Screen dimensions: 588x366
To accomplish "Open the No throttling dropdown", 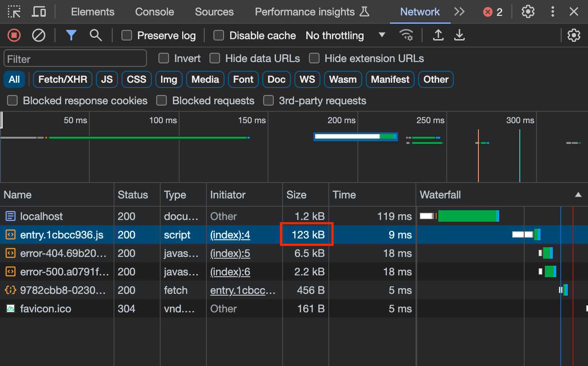I will click(x=347, y=35).
